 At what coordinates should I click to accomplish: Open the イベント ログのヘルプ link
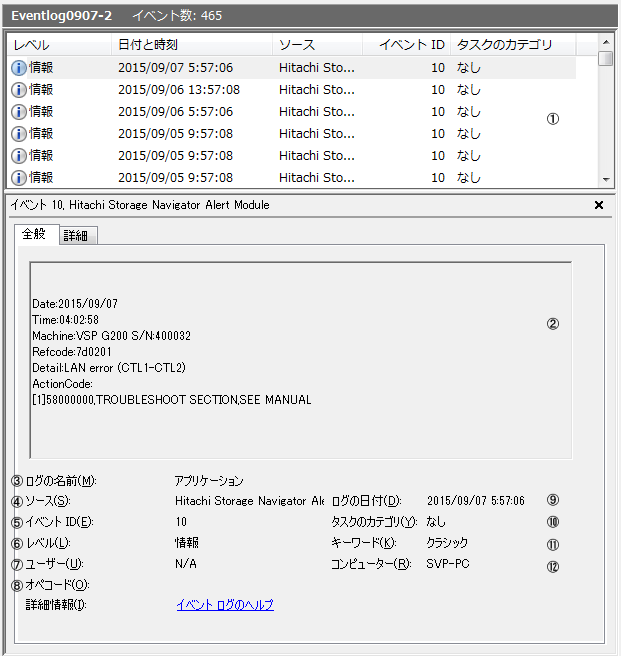pyautogui.click(x=225, y=605)
